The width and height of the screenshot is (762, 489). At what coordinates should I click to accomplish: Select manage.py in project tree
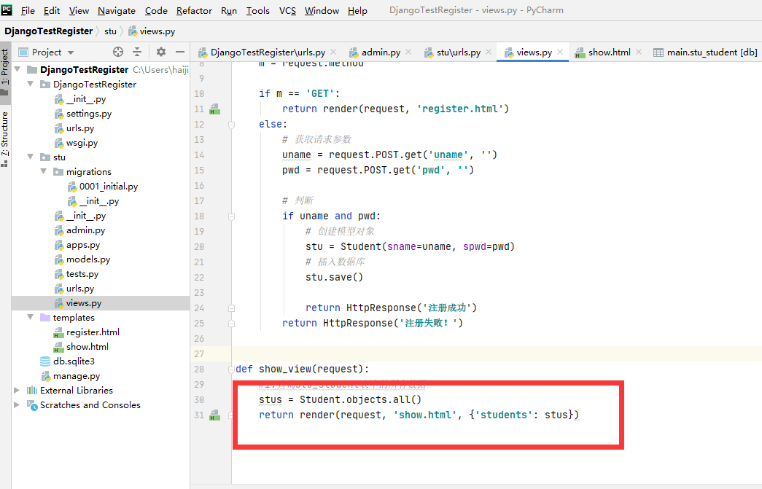[x=76, y=376]
